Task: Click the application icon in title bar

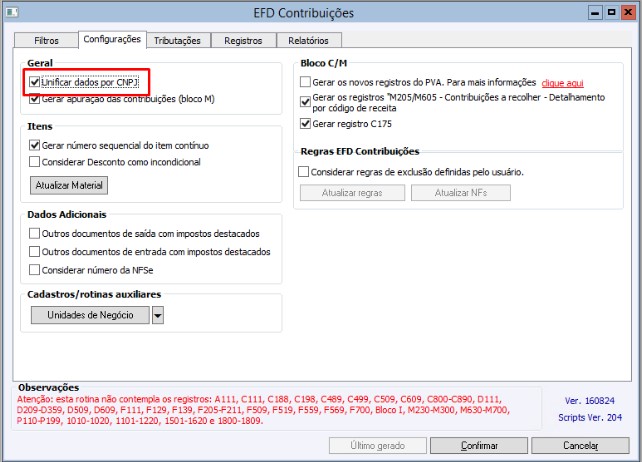Action: 12,12
